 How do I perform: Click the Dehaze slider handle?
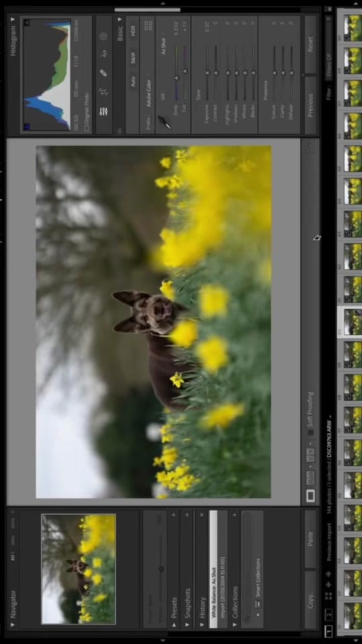[292, 72]
